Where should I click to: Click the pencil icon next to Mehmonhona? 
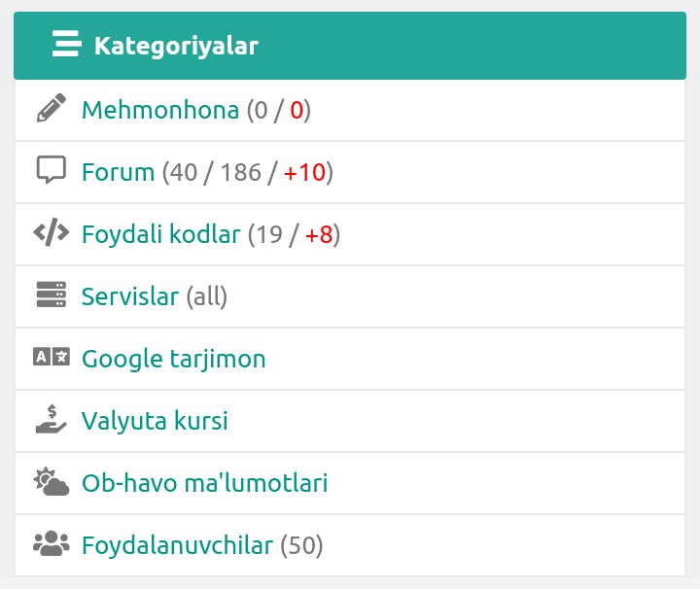(51, 109)
